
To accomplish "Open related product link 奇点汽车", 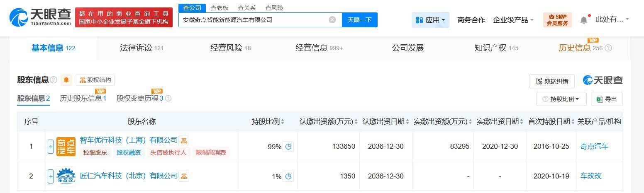I will pyautogui.click(x=594, y=147).
